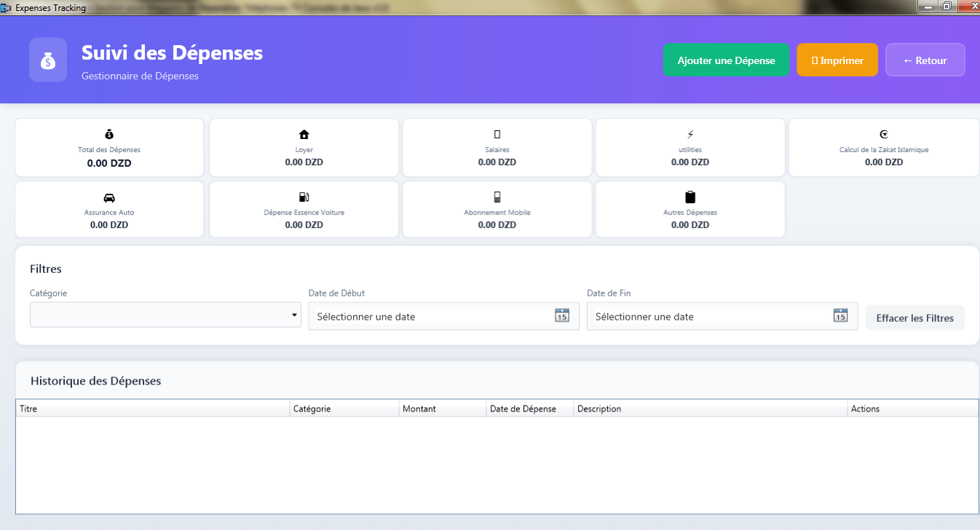Open the calendar picker for Date de Début
The width and height of the screenshot is (980, 530).
[561, 316]
